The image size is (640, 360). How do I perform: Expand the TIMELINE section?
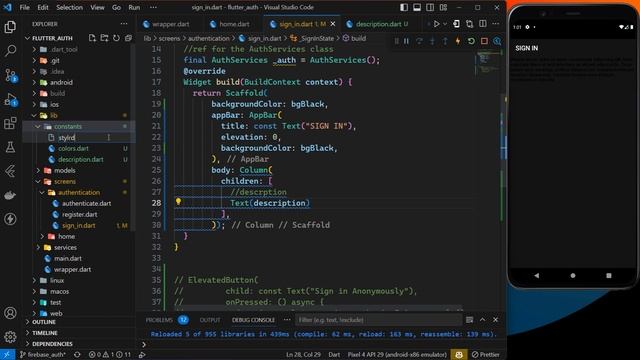click(44, 333)
